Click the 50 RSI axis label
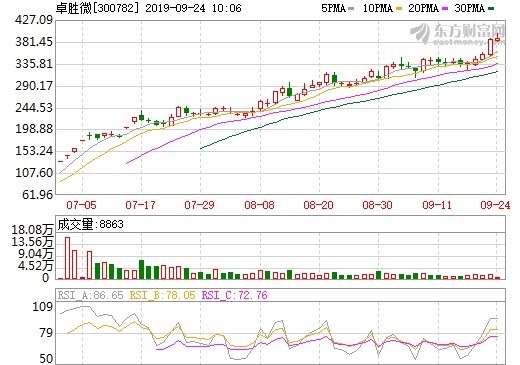Image resolution: width=520 pixels, height=365 pixels. [46, 359]
